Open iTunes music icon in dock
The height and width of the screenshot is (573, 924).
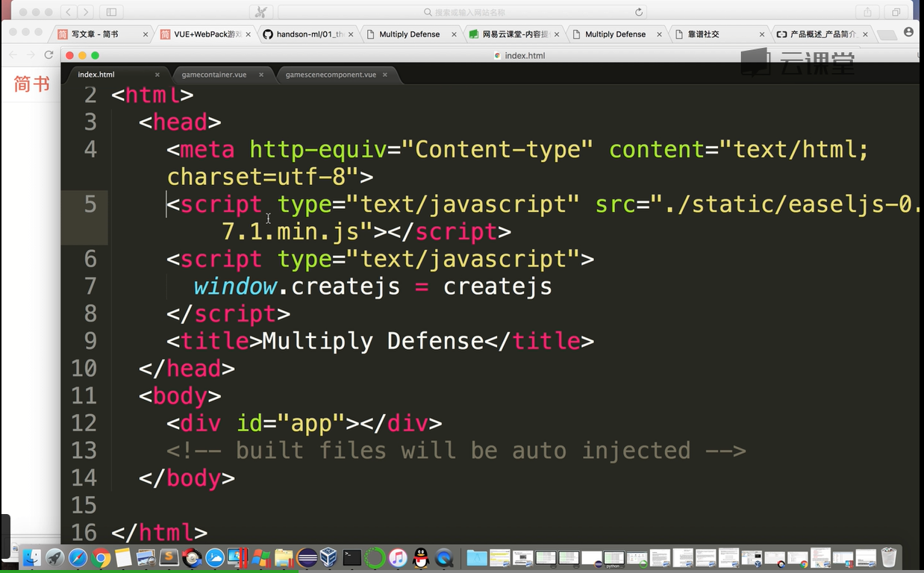click(397, 558)
